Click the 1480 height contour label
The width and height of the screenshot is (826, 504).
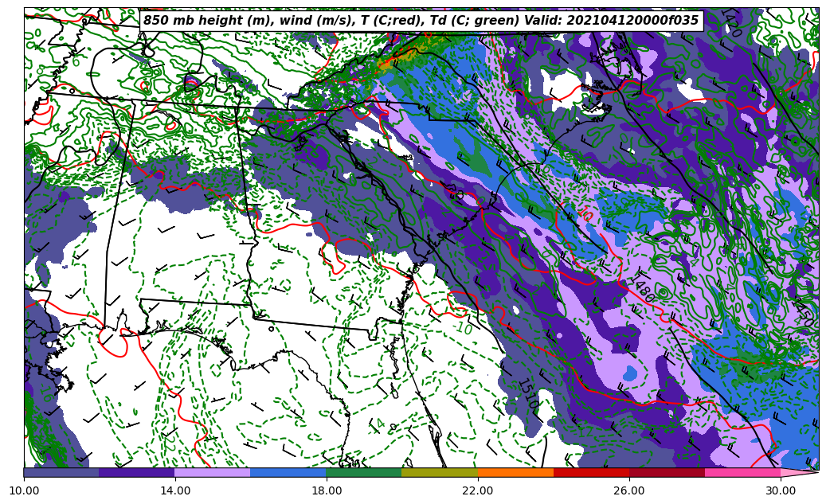coord(642,290)
